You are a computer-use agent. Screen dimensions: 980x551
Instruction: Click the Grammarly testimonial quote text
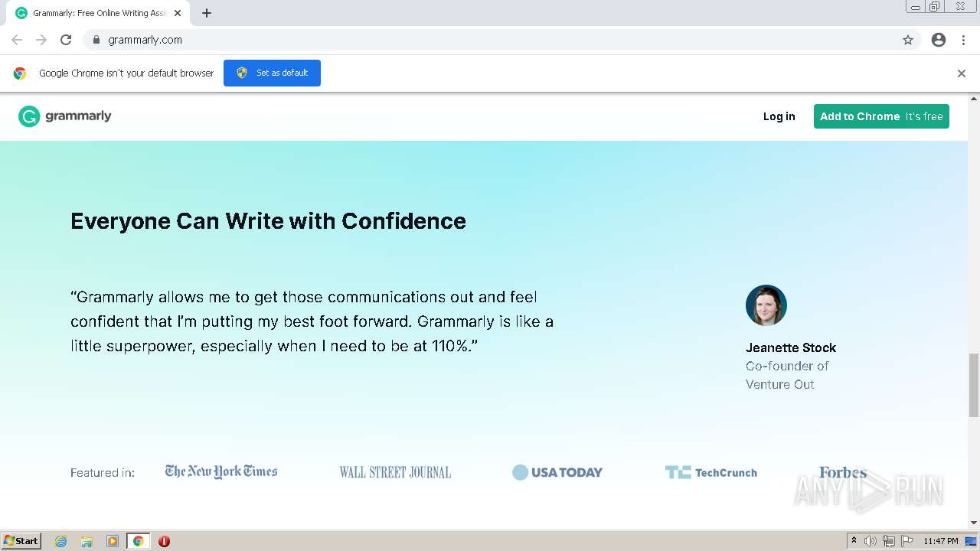[x=312, y=321]
